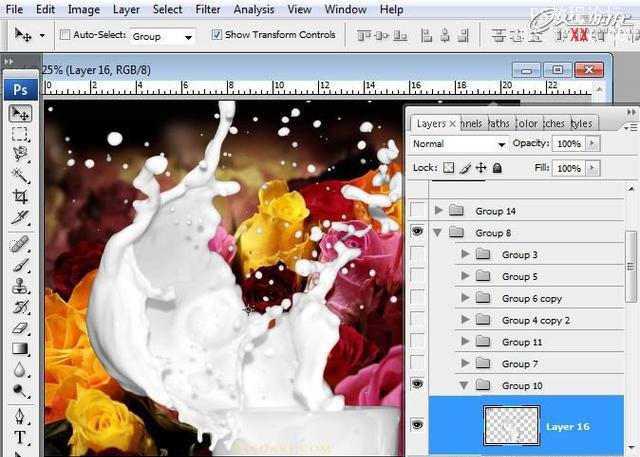640x457 pixels.
Task: Open the Filter menu
Action: (208, 9)
